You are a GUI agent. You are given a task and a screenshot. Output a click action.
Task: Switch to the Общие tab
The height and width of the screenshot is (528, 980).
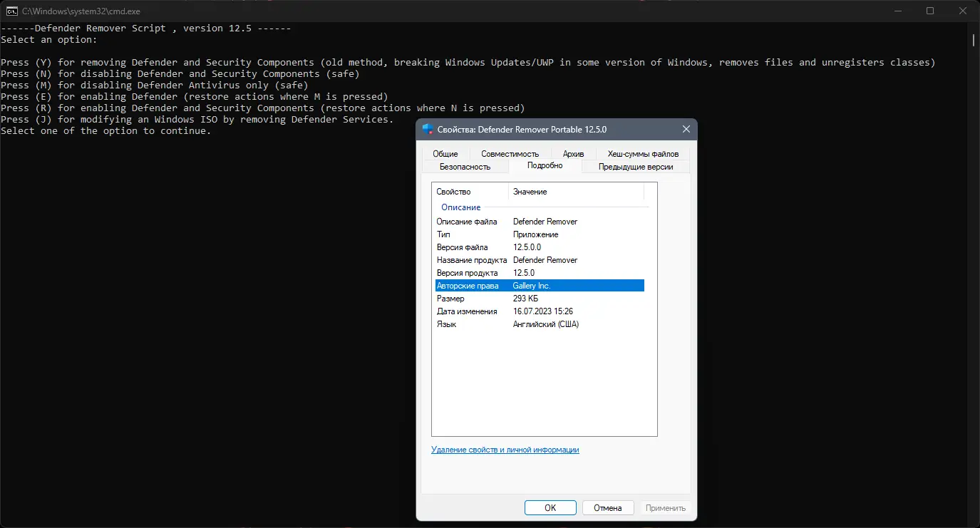[x=445, y=154]
